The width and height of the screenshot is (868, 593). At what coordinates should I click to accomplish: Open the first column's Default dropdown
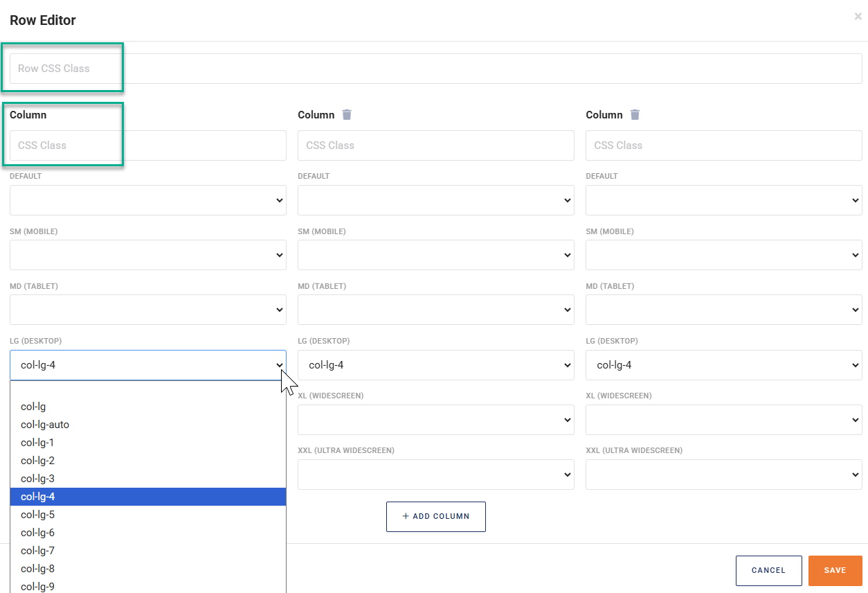click(x=147, y=200)
